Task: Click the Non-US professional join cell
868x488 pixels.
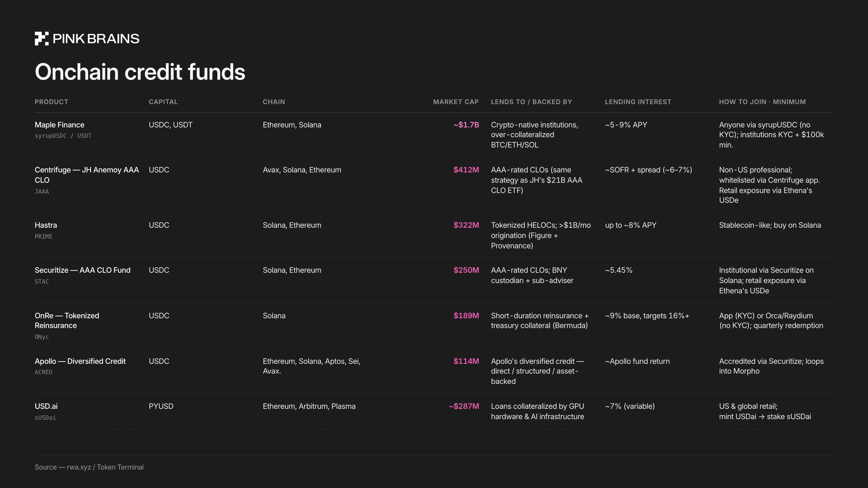Action: tap(769, 185)
